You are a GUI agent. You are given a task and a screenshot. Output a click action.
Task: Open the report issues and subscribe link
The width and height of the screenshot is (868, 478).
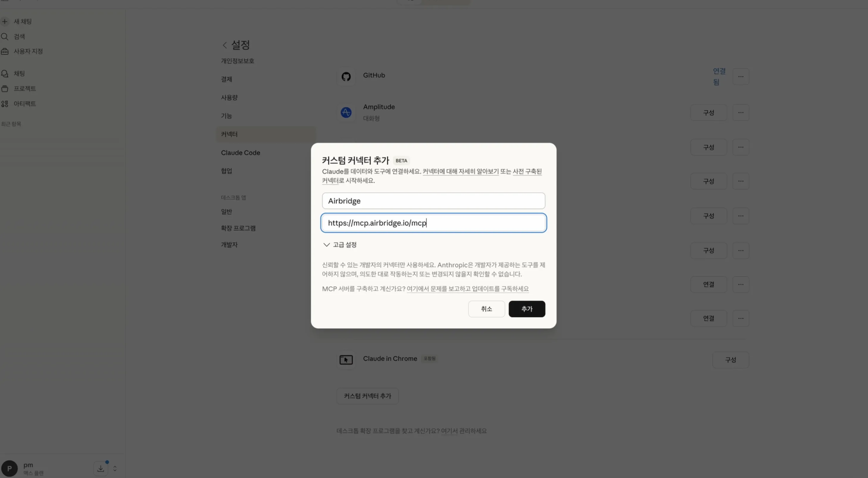click(467, 289)
